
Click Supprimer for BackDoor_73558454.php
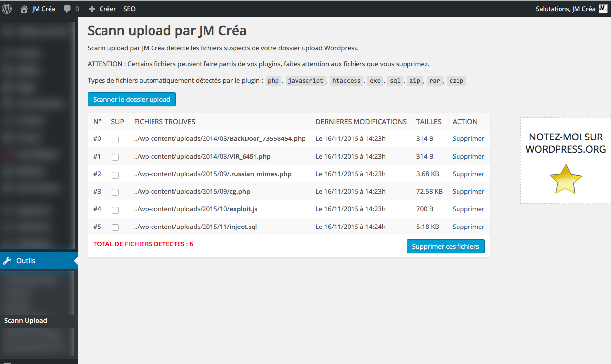(468, 138)
